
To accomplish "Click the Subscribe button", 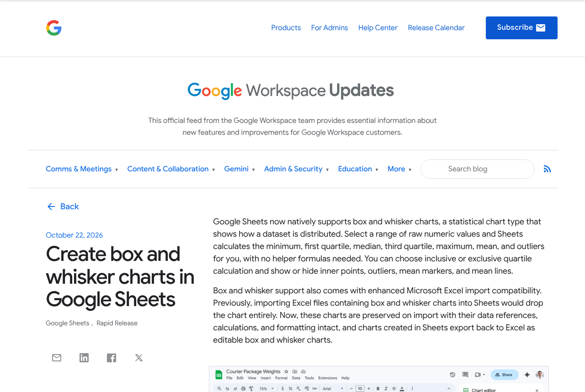I will [x=521, y=28].
